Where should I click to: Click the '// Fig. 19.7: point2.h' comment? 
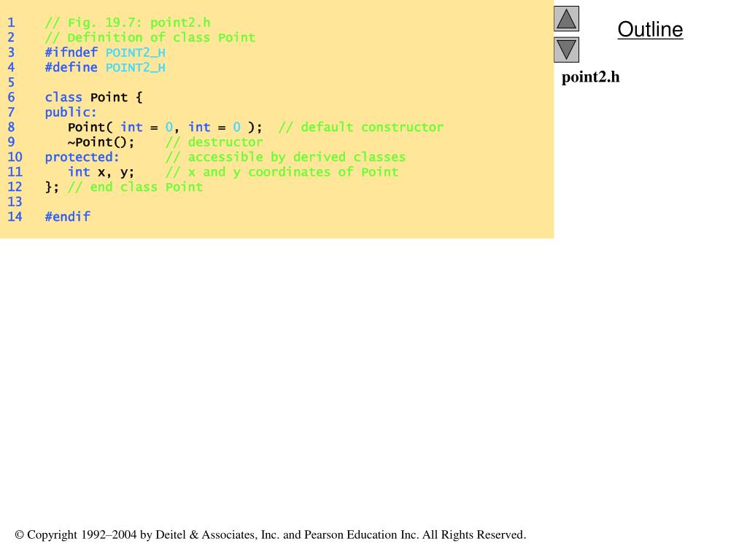[127, 23]
